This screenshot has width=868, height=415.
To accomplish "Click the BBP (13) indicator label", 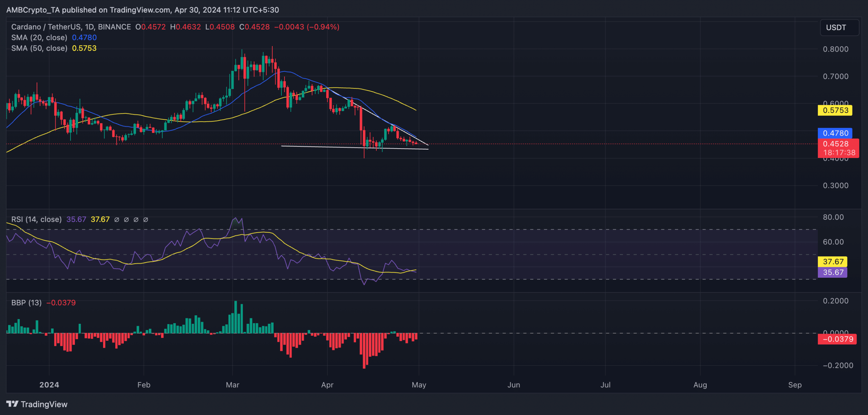I will [26, 302].
